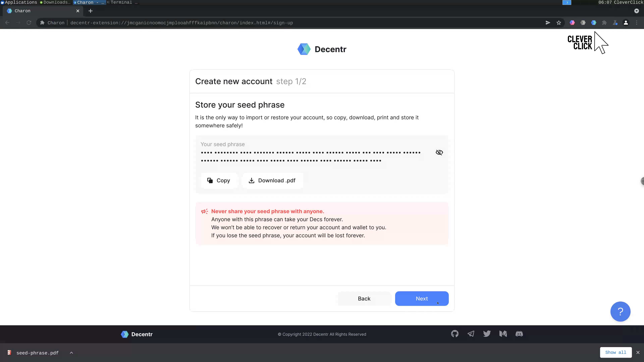Toggle seed phrase visibility eye icon

(439, 152)
